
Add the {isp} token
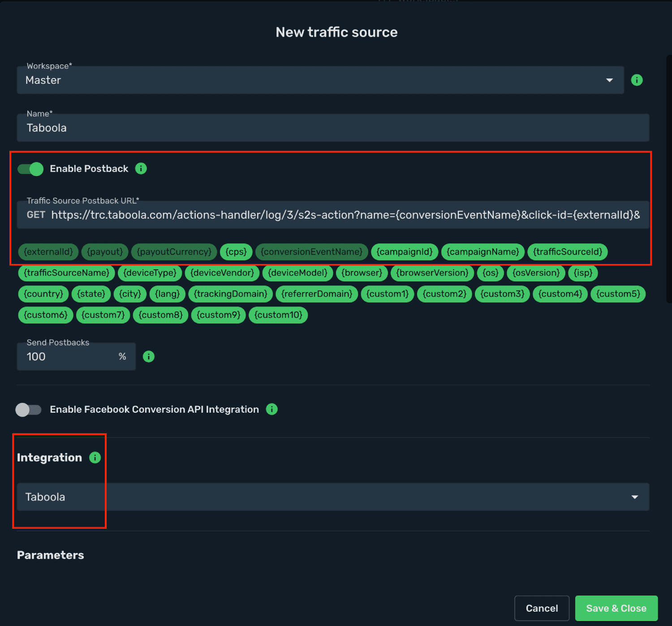point(583,273)
